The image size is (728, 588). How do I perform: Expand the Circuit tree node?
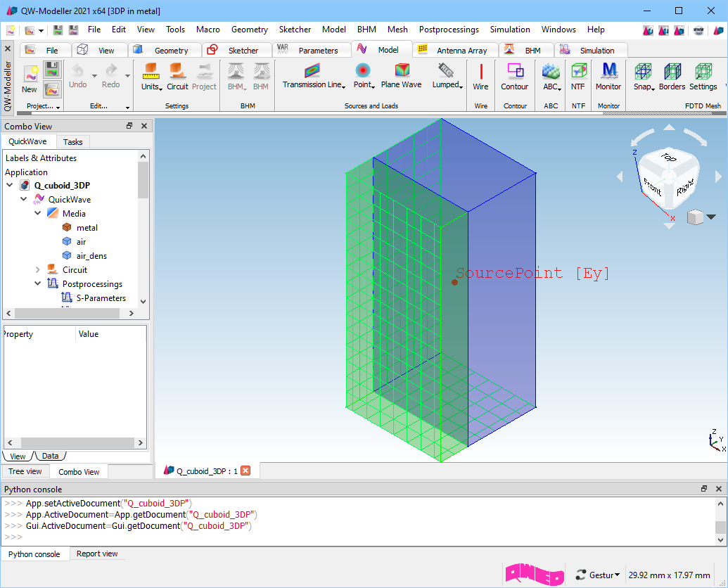click(37, 269)
